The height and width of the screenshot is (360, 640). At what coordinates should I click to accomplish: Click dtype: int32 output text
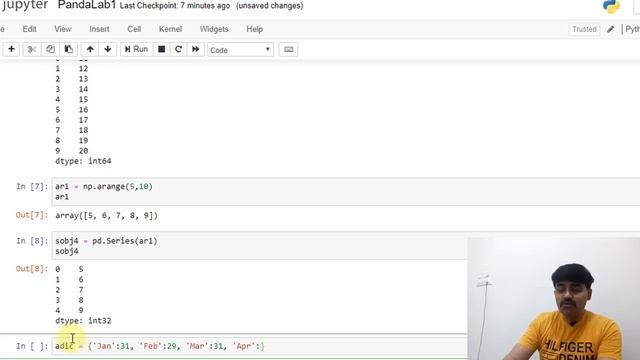click(83, 321)
